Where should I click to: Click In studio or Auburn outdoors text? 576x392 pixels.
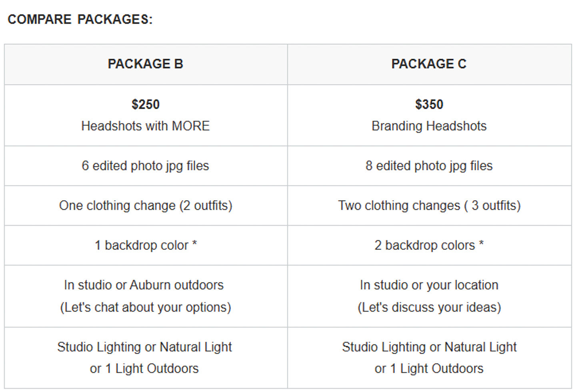pyautogui.click(x=144, y=285)
